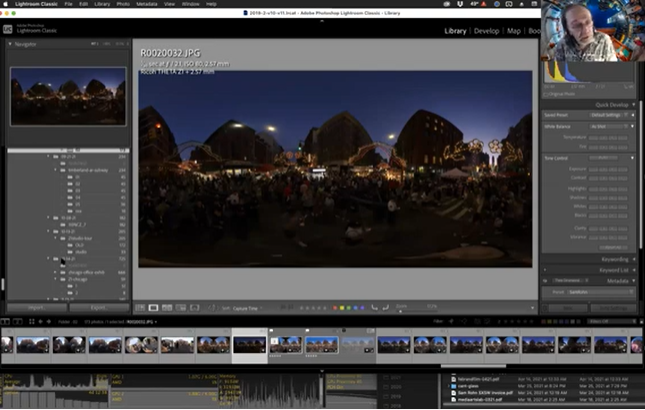Open the Photo menu
The width and height of the screenshot is (645, 410).
121,4
